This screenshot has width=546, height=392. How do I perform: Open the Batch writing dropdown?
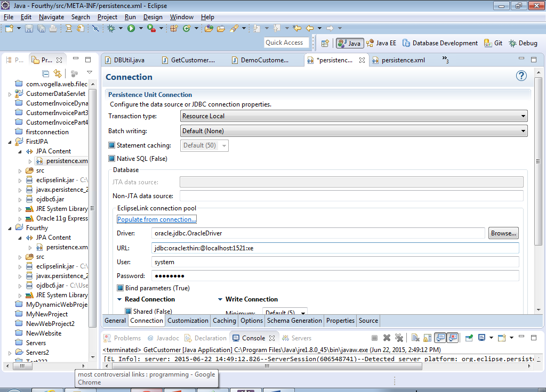pos(354,131)
